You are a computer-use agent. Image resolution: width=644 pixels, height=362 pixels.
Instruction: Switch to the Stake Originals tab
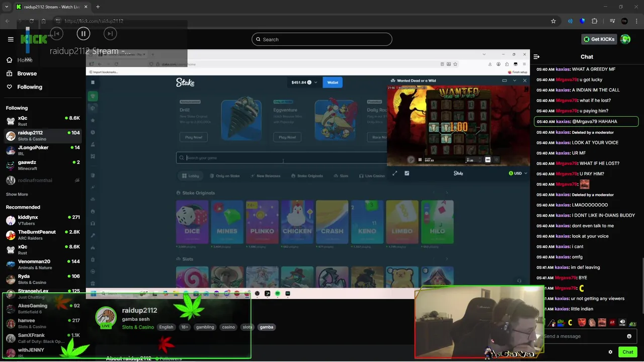306,176
